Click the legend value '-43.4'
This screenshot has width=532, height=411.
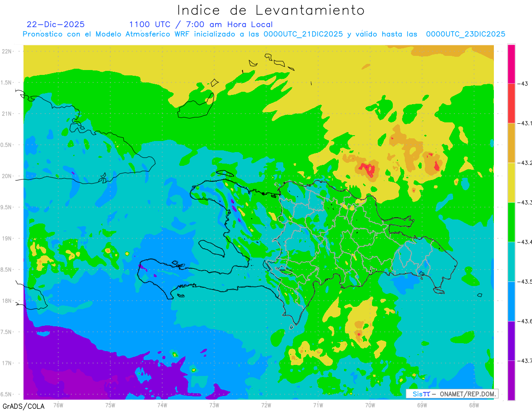(525, 242)
